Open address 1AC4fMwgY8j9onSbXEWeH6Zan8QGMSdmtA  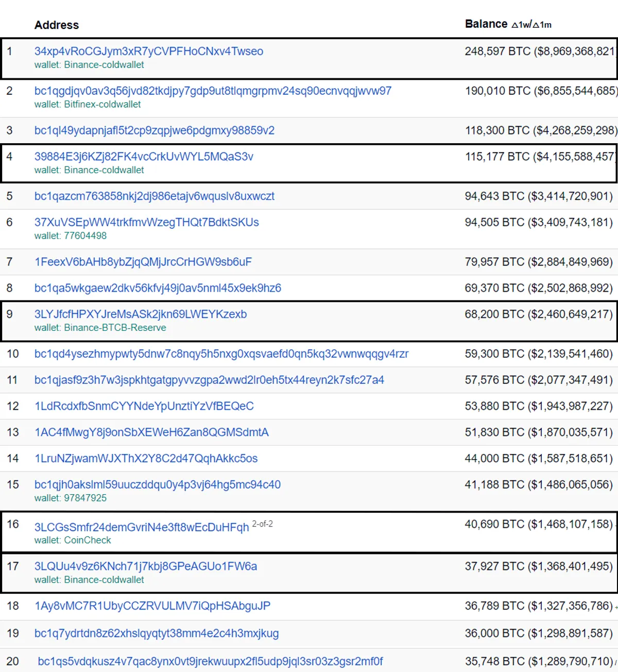coord(151,432)
